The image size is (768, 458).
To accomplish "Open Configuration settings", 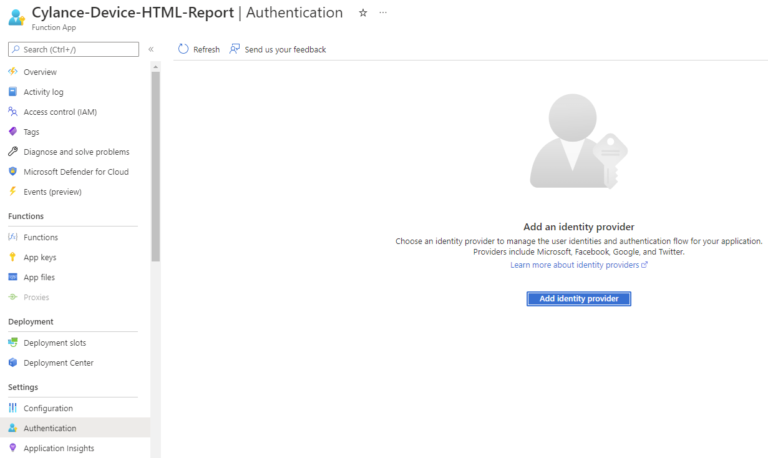I will point(48,409).
